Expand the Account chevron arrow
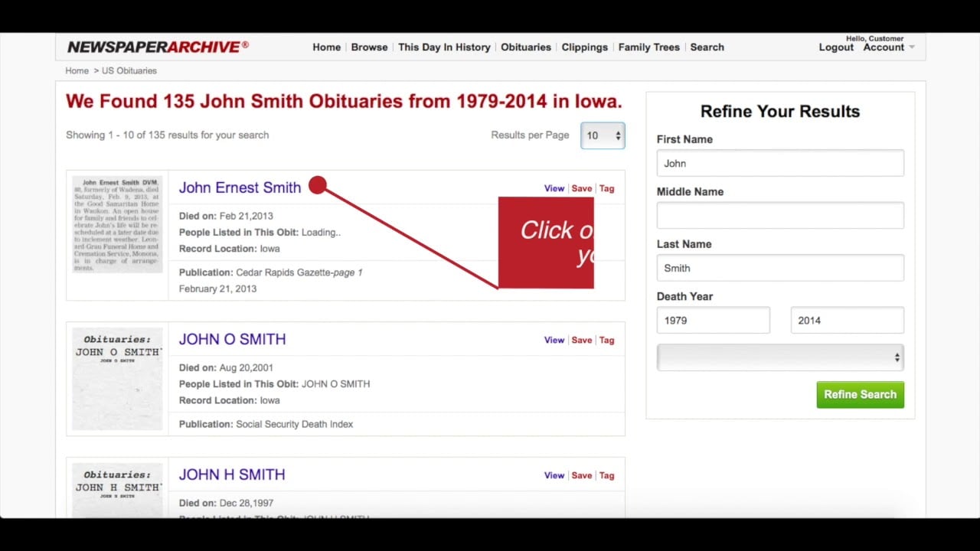980x551 pixels. tap(911, 47)
